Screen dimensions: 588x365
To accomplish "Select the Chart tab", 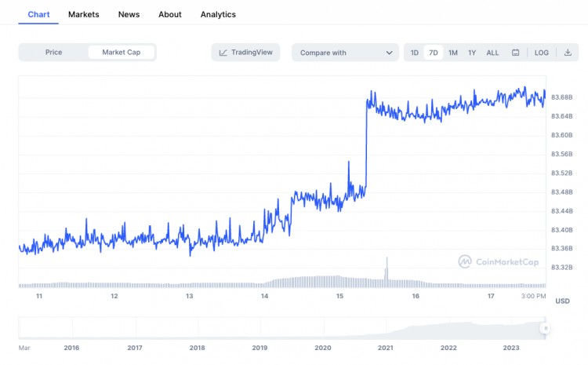I will 39,14.
